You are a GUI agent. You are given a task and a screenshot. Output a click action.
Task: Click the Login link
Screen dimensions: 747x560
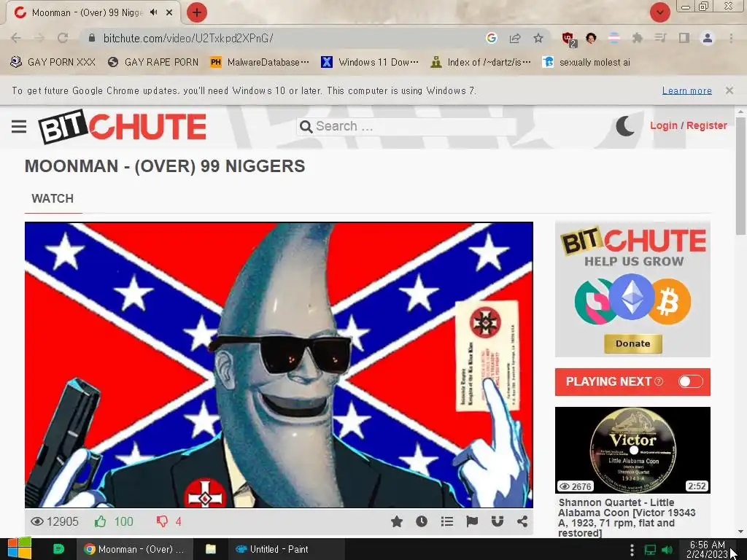[664, 125]
